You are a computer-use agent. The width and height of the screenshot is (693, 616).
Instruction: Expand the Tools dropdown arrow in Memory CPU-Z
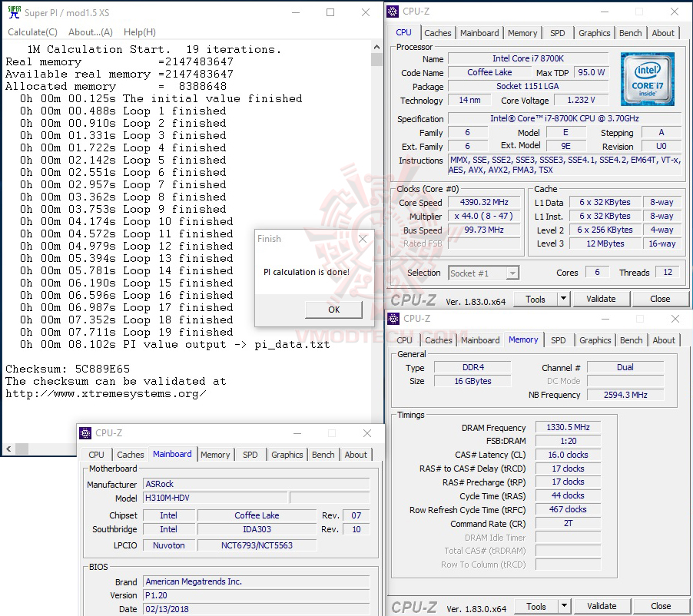point(565,606)
